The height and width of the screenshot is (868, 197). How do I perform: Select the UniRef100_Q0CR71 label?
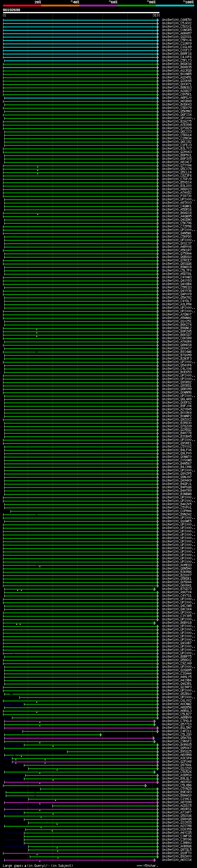(177, 84)
